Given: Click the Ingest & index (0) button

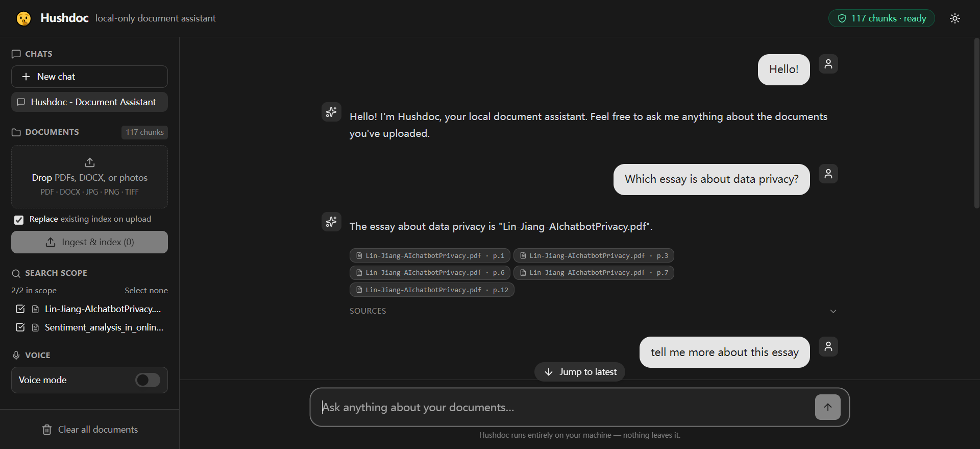Looking at the screenshot, I should click(x=89, y=242).
